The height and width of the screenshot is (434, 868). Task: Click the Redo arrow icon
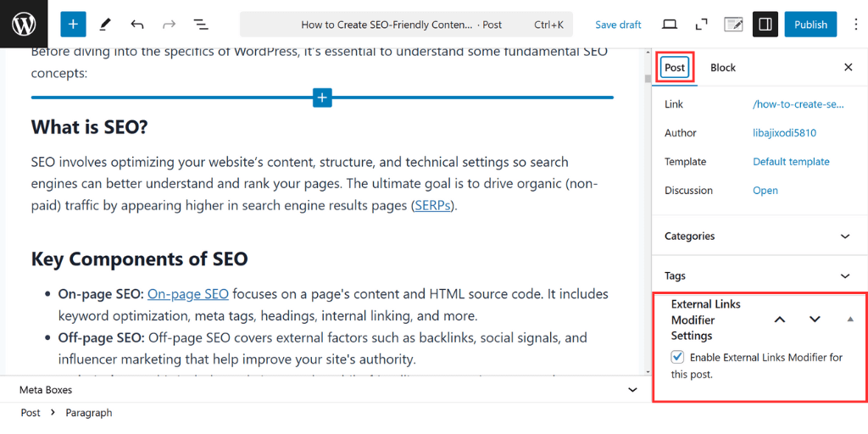coord(169,25)
